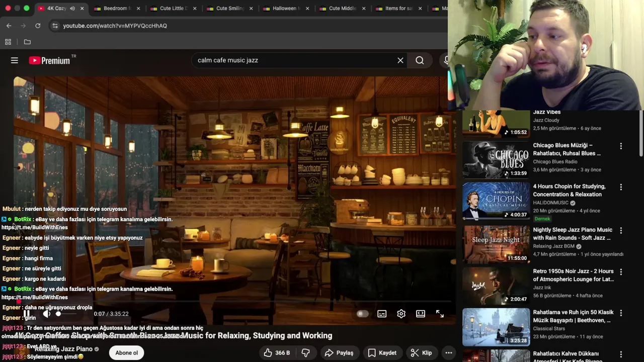This screenshot has width=644, height=362.
Task: Open Relaxing Jazz BGM channel name
Action: pos(554,246)
